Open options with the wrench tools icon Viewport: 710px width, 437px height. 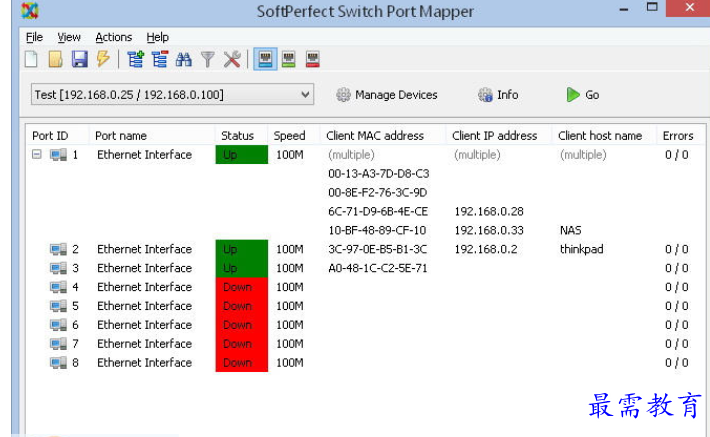click(232, 59)
